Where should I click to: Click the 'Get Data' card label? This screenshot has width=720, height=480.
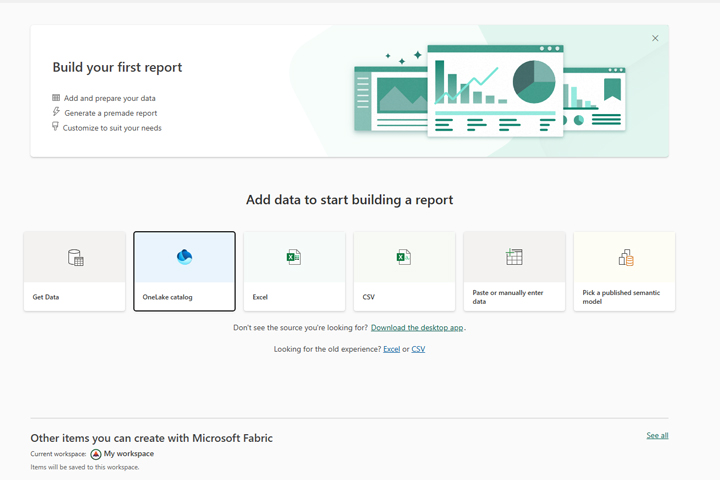(x=46, y=297)
